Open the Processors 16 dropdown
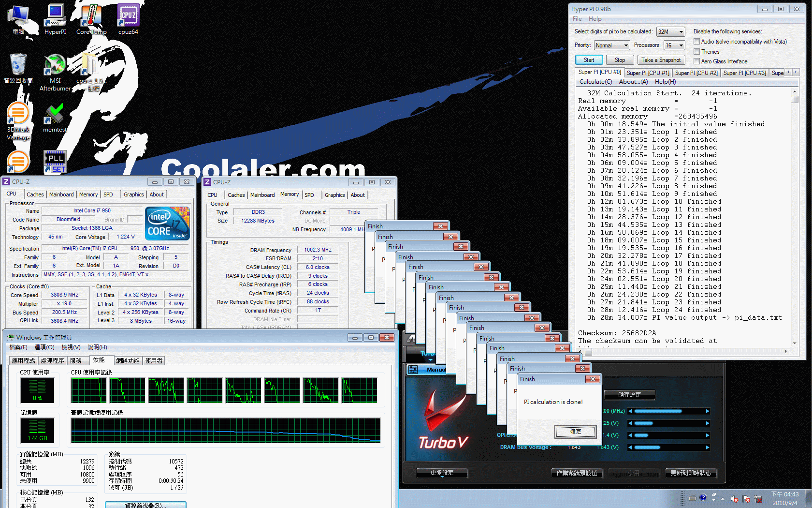The height and width of the screenshot is (508, 812). pyautogui.click(x=675, y=45)
